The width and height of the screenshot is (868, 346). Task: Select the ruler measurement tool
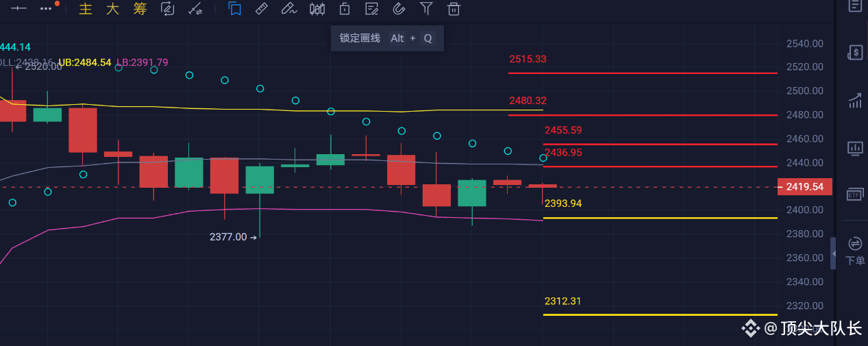pyautogui.click(x=261, y=9)
